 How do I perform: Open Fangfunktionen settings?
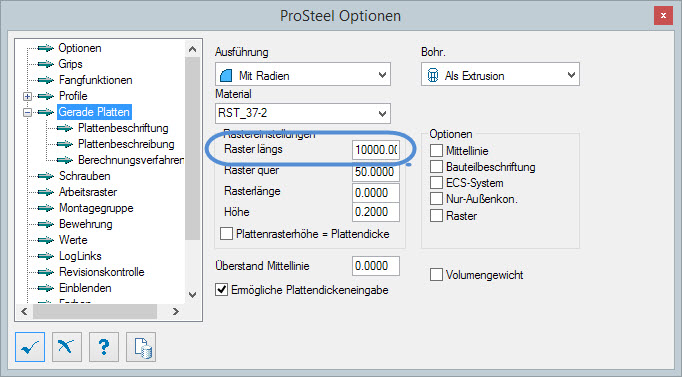pyautogui.click(x=96, y=80)
